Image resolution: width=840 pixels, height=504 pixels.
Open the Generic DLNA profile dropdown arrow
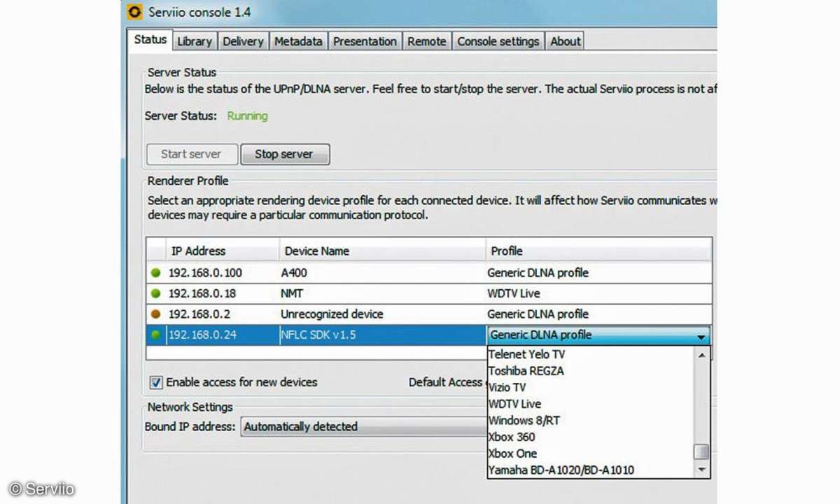(x=701, y=336)
